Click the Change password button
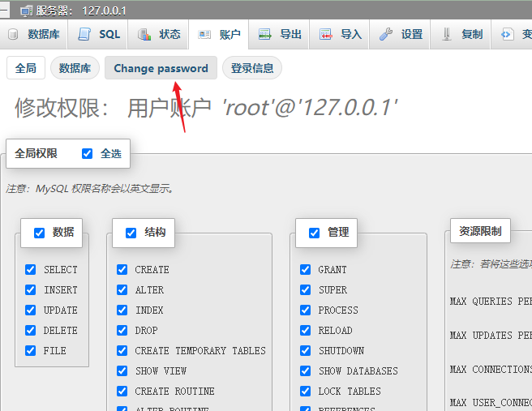This screenshot has width=532, height=411. tap(161, 68)
